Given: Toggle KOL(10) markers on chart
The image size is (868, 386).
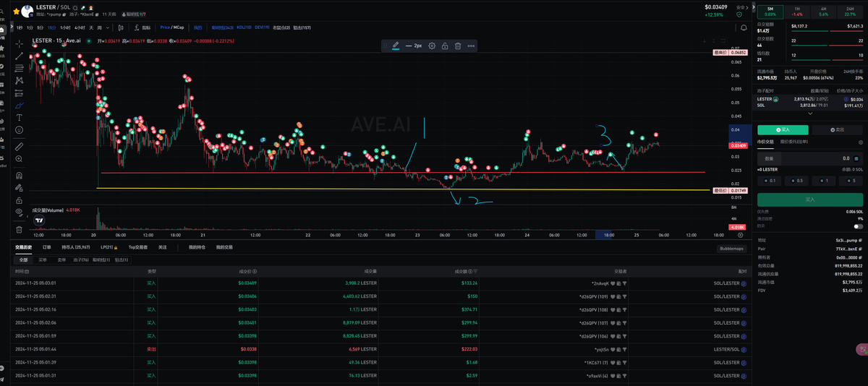Looking at the screenshot, I should click(244, 27).
